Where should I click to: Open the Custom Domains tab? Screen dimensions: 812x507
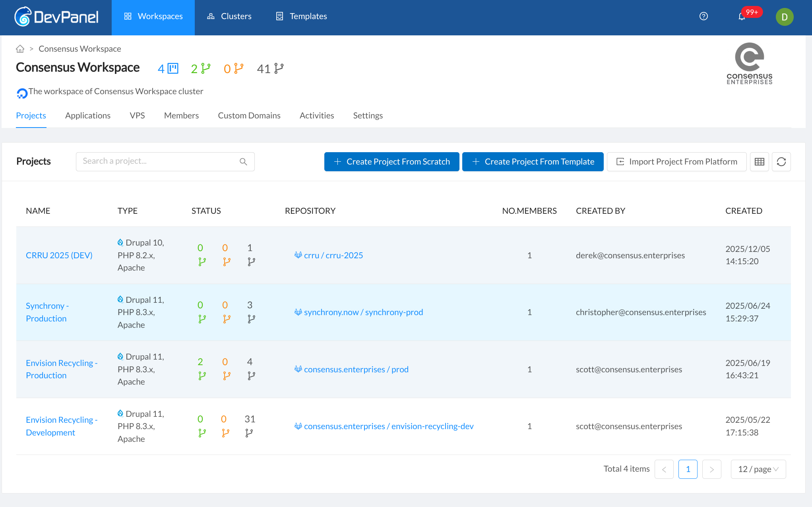click(249, 116)
